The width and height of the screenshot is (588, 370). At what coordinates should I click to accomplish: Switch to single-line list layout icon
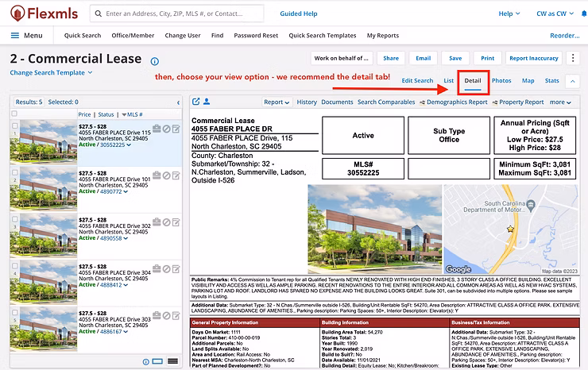point(157,361)
